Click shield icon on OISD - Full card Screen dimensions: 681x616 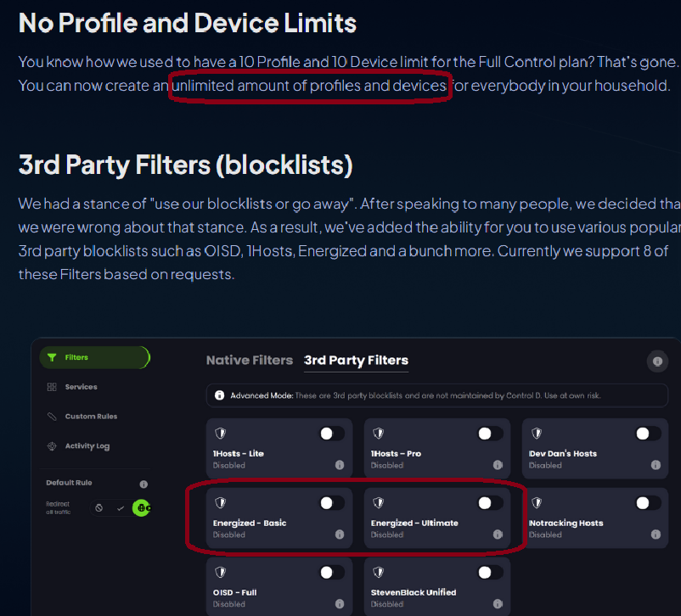tap(221, 572)
